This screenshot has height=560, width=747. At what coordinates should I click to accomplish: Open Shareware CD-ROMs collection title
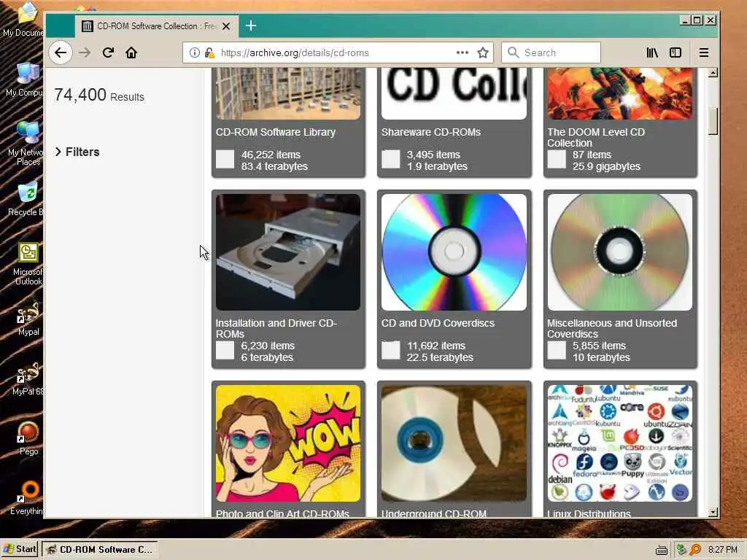tap(430, 132)
